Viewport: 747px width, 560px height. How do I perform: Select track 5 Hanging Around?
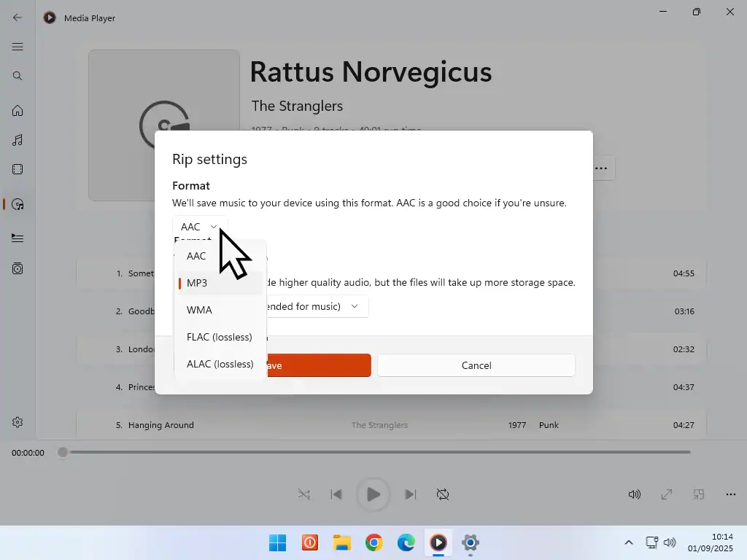pyautogui.click(x=391, y=425)
